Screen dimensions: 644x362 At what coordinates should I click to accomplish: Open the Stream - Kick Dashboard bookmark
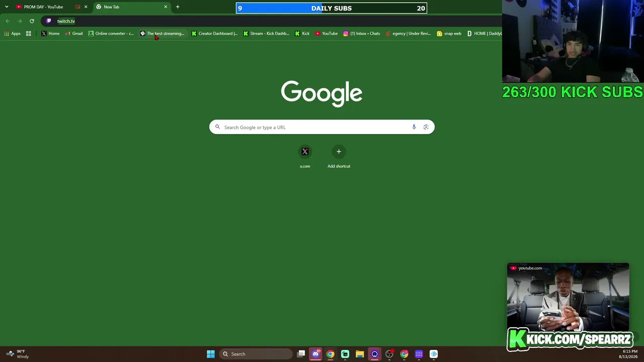coord(266,34)
